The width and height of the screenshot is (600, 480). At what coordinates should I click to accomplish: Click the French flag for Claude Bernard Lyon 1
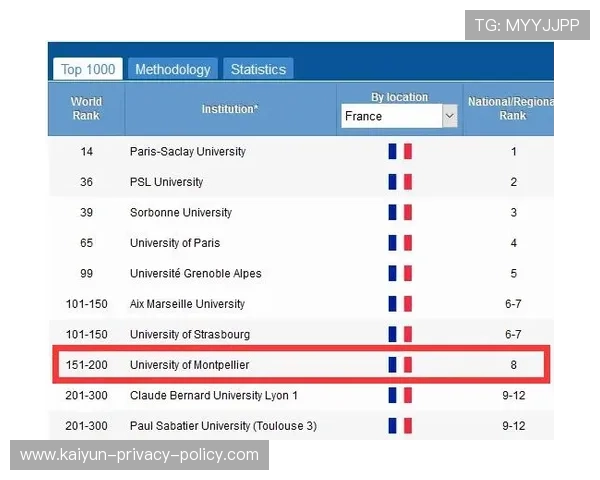400,395
